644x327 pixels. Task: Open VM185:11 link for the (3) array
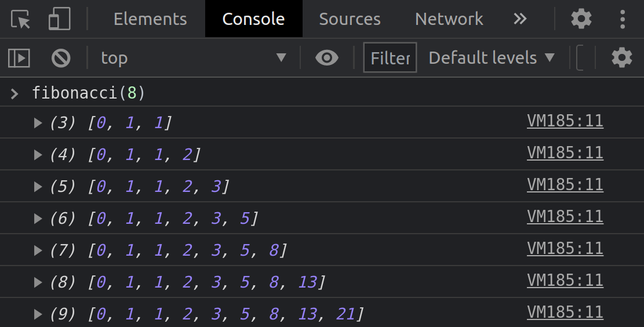click(x=565, y=121)
